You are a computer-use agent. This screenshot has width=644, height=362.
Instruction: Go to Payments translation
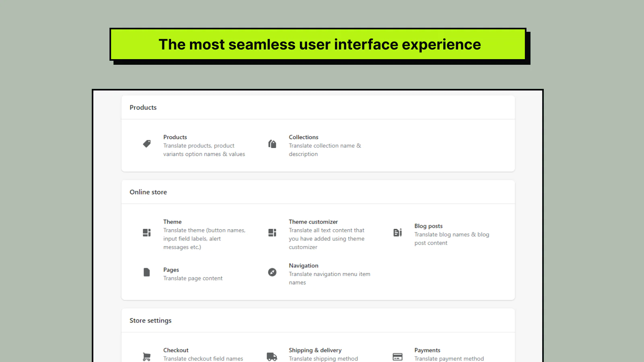coord(427,350)
